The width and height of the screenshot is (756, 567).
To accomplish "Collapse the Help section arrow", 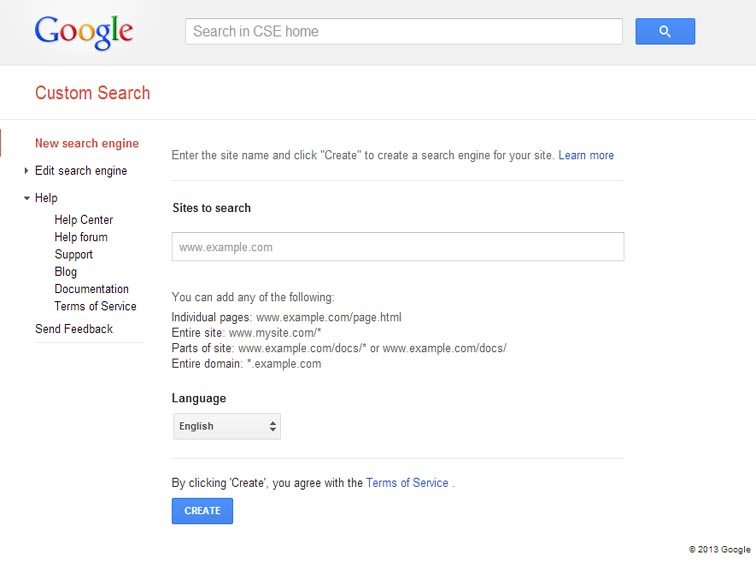I will coord(27,198).
